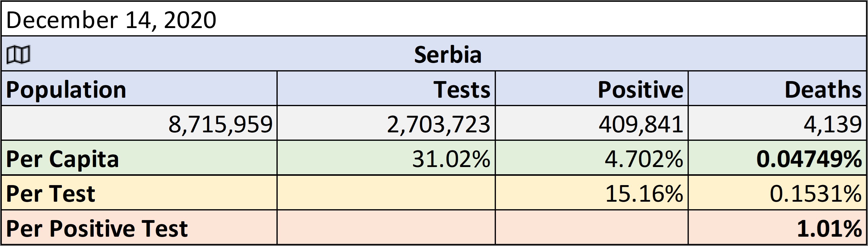Select the 1.01% deaths per positive cell
This screenshot has width=868, height=246.
pos(777,228)
